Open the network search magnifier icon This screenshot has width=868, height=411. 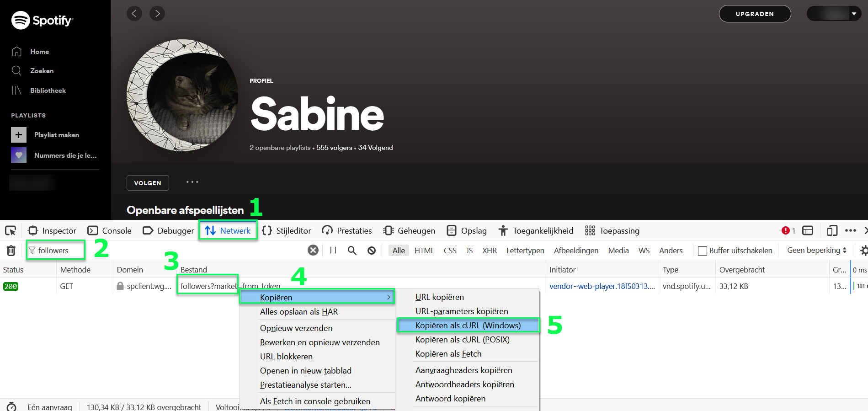pos(352,250)
